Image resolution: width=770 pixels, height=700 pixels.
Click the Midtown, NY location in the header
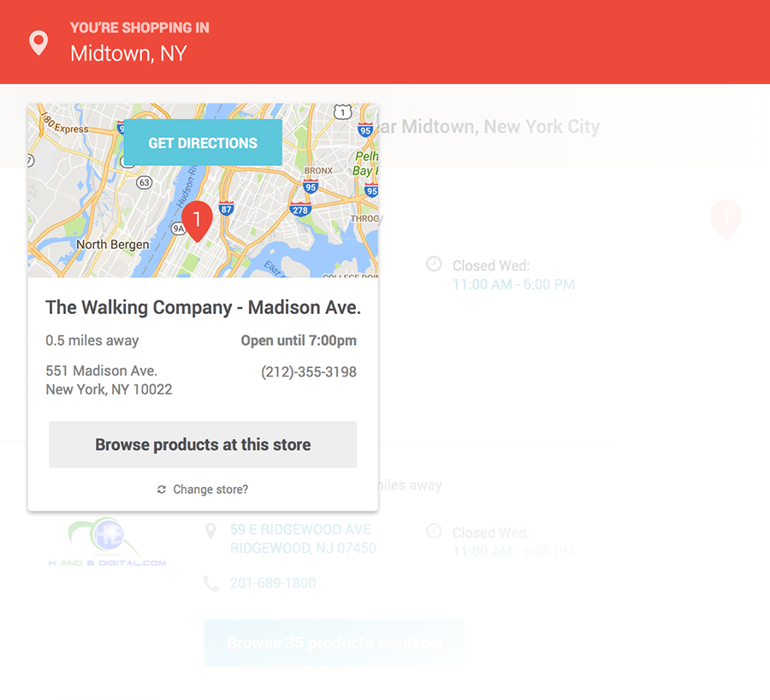pyautogui.click(x=128, y=53)
